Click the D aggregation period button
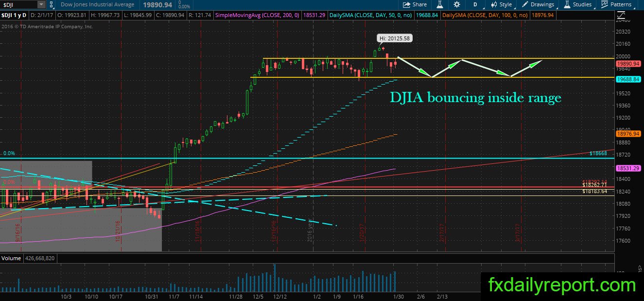 [x=475, y=4]
